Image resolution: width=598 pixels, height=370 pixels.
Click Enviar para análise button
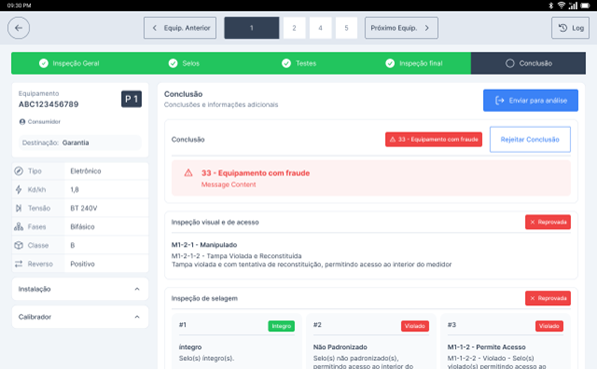[x=530, y=100]
